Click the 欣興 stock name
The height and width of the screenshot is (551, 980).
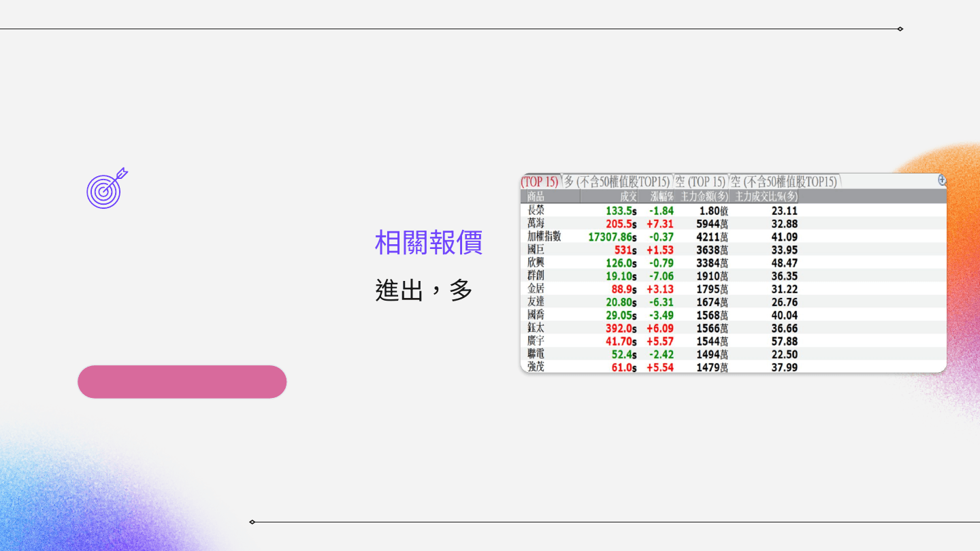click(536, 263)
